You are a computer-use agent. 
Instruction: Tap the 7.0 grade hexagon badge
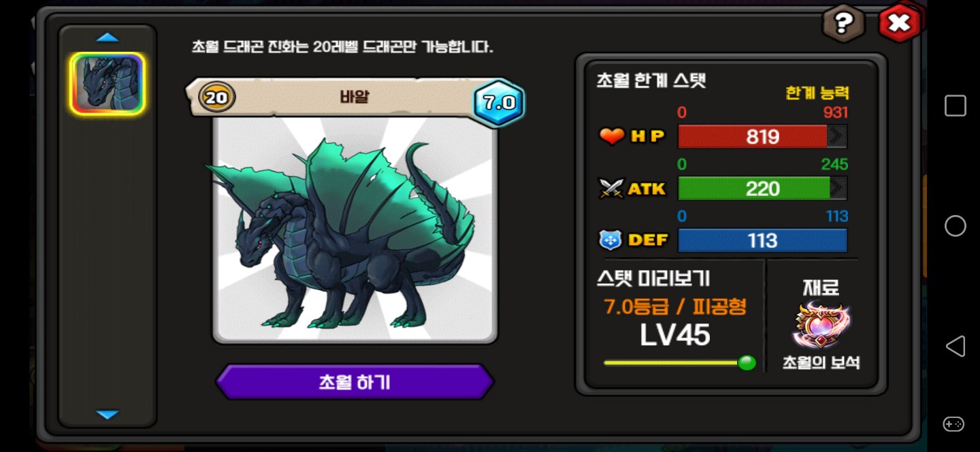click(x=499, y=103)
